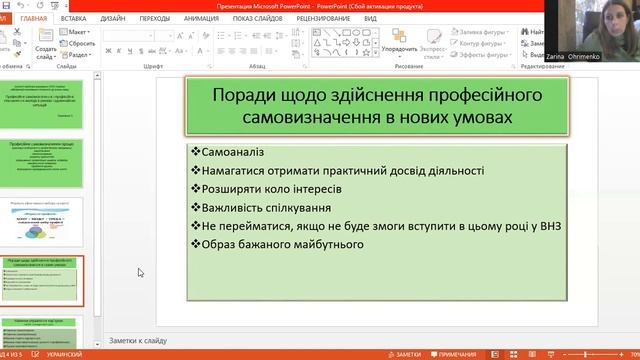640x360 pixels.
Task: Select the first slide thumbnail
Action: [x=42, y=104]
